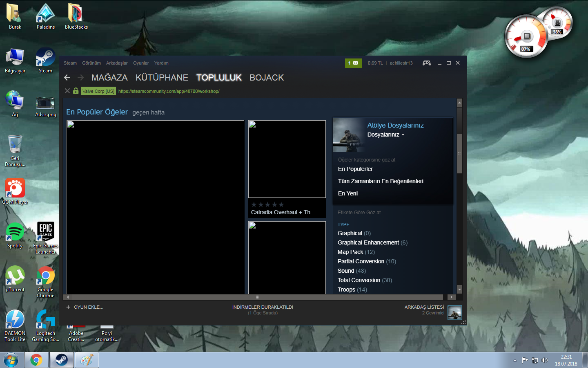Switch to the KÜTÜPHANE tab
This screenshot has width=588, height=368.
pos(162,77)
